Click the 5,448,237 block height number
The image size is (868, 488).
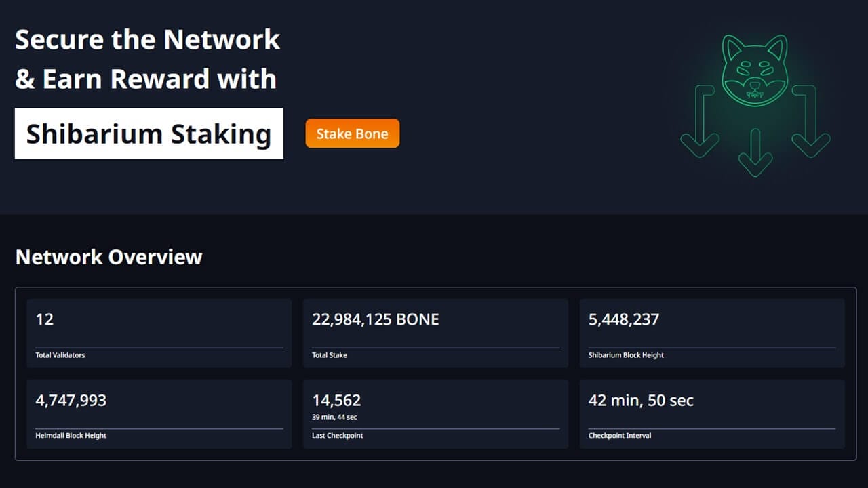pos(623,319)
